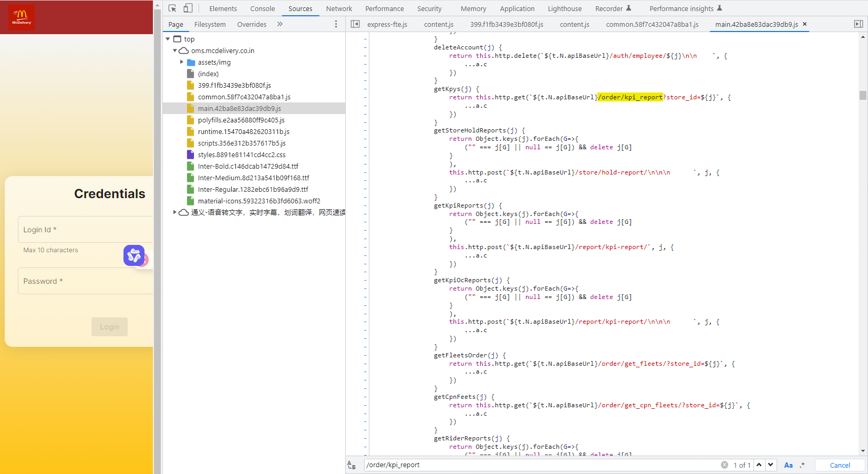Open polyfills.e2aa56880ff9c405.js in the file tree
The height and width of the screenshot is (474, 868).
coord(241,120)
